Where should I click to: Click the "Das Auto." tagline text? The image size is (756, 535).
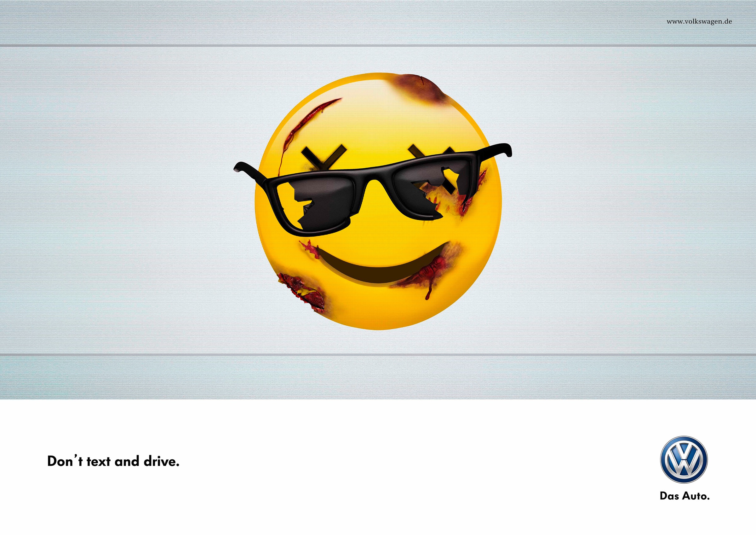coord(684,496)
